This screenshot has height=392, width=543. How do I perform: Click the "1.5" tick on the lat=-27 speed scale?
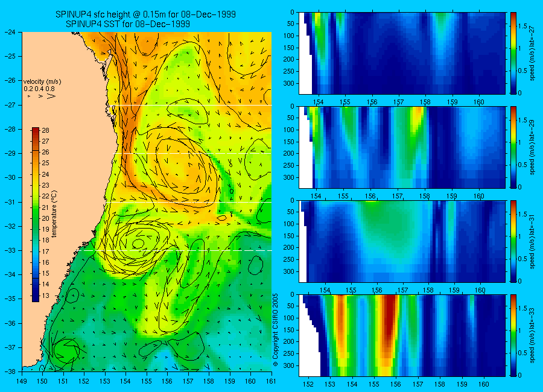tap(522, 27)
